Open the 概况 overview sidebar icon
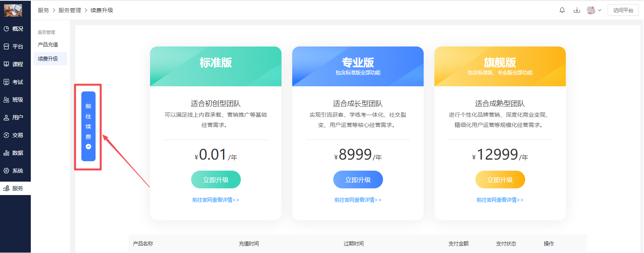 6,29
